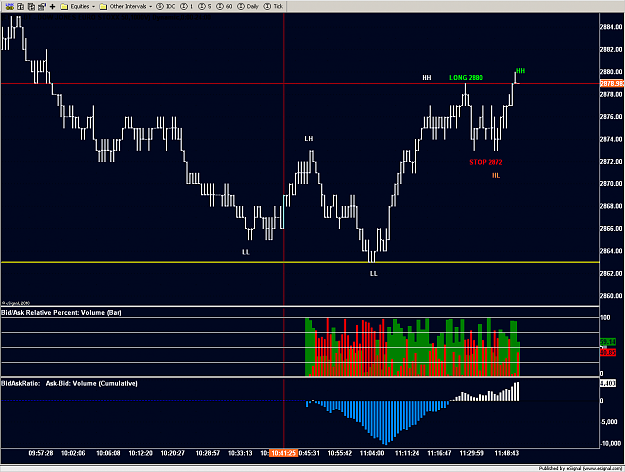The image size is (625, 472).
Task: Switch to the 1 minute interval
Action: [187, 6]
